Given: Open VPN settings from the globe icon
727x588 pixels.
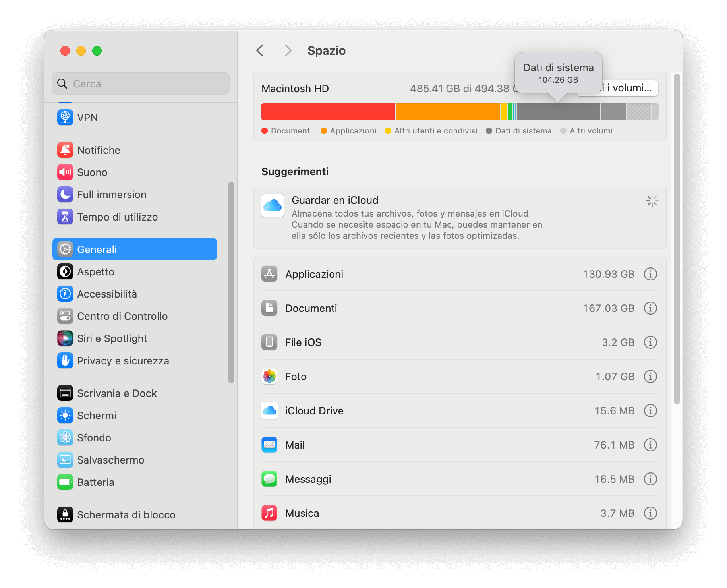Looking at the screenshot, I should click(x=65, y=117).
